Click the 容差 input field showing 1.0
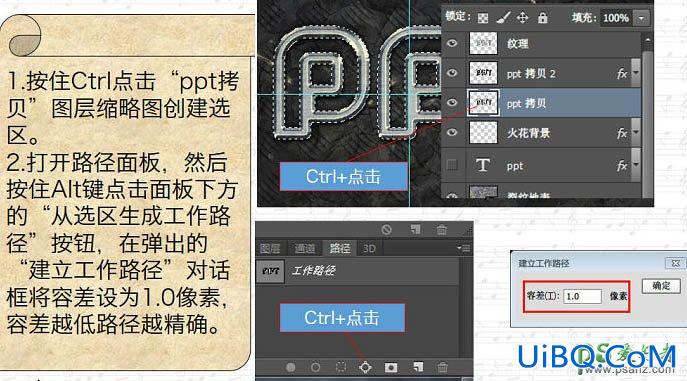 (583, 296)
